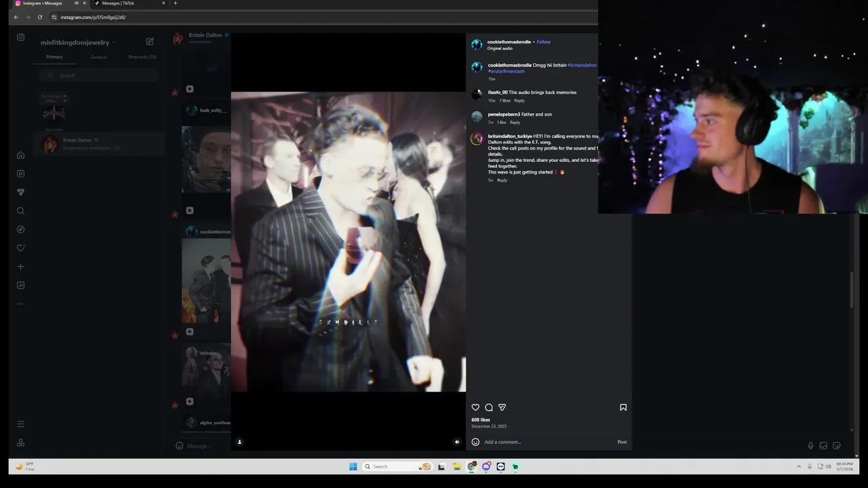Open a new browser tab

point(175,3)
